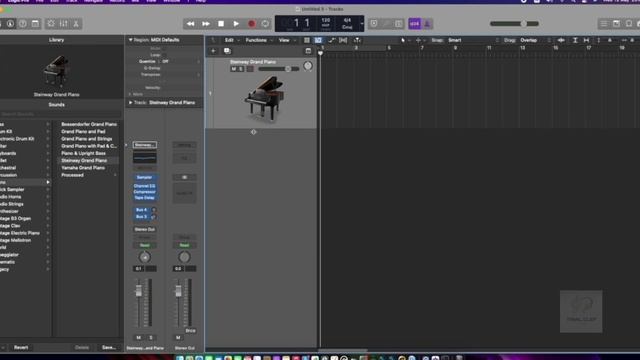
Task: Open the LCD display mode dropdown arrow
Action: 362,24
